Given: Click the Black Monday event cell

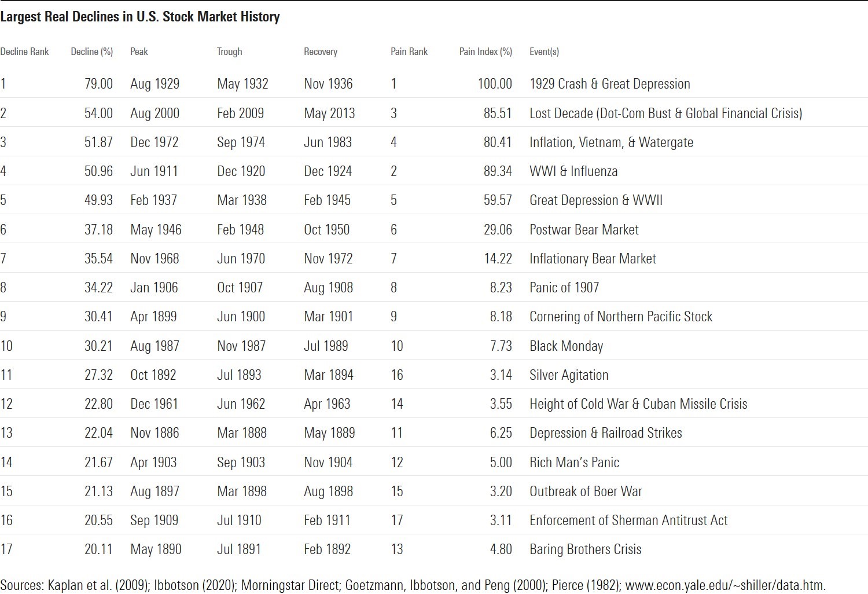Looking at the screenshot, I should pos(567,346).
